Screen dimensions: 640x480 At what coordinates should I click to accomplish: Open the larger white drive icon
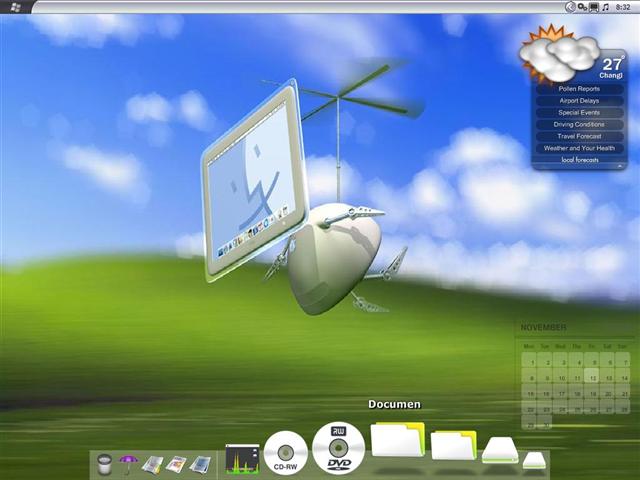click(500, 450)
